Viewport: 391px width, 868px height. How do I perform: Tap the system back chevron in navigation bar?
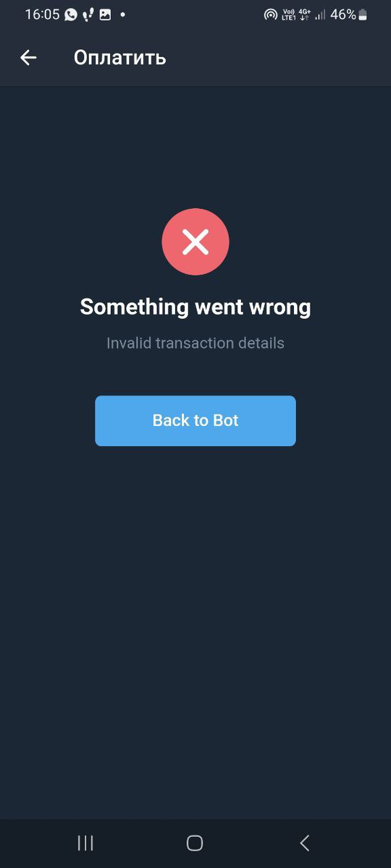tap(305, 843)
